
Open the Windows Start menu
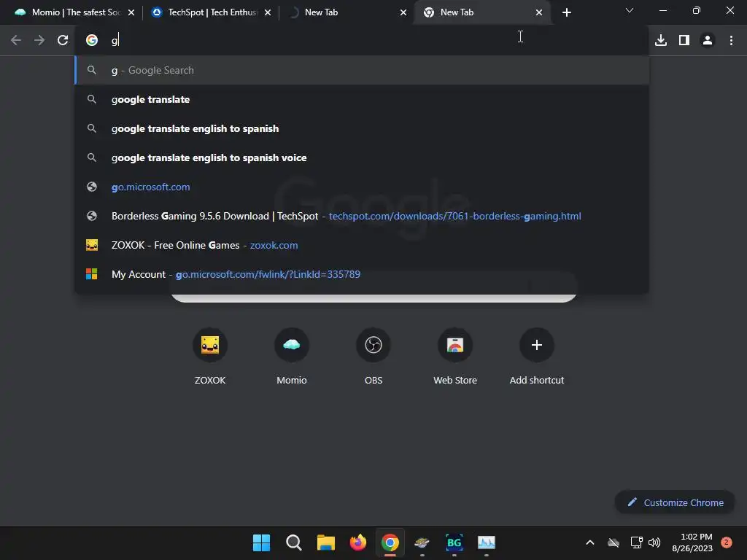(262, 542)
